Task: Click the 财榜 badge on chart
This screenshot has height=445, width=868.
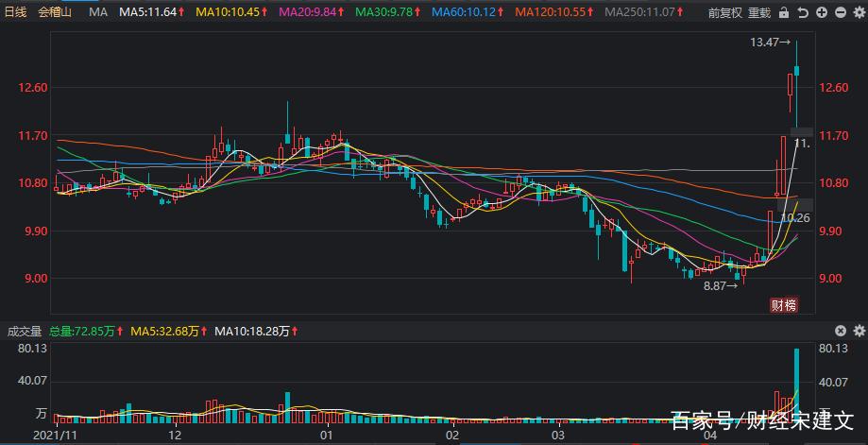Action: point(783,304)
